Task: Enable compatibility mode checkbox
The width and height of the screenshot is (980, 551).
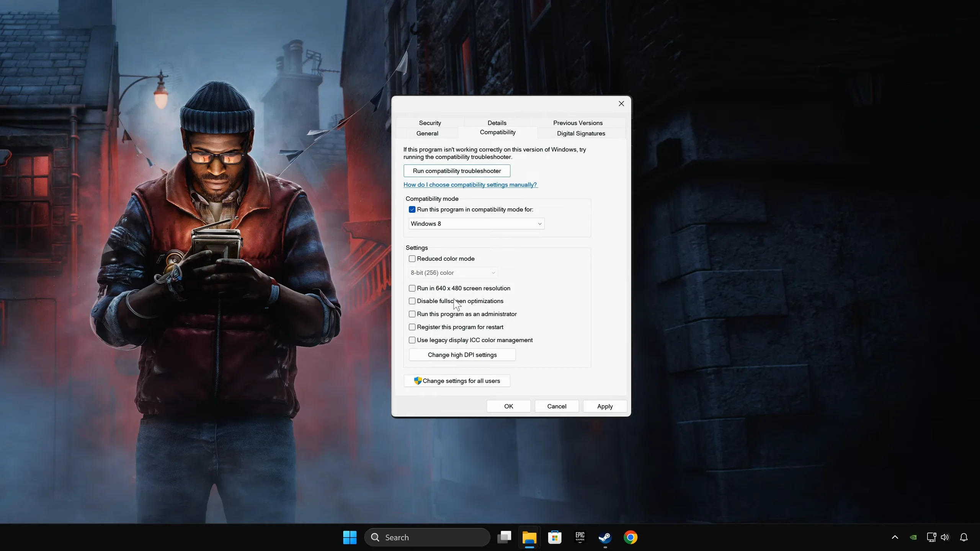Action: (x=412, y=210)
